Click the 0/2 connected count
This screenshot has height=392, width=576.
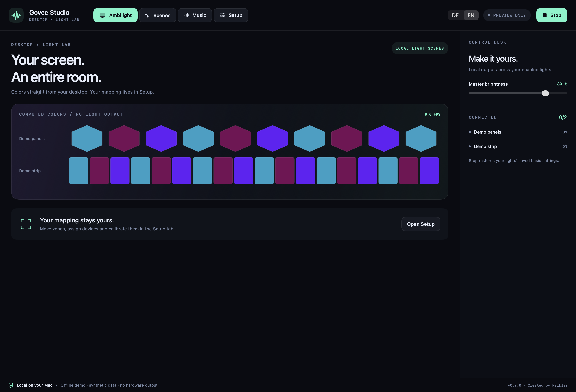tap(563, 117)
